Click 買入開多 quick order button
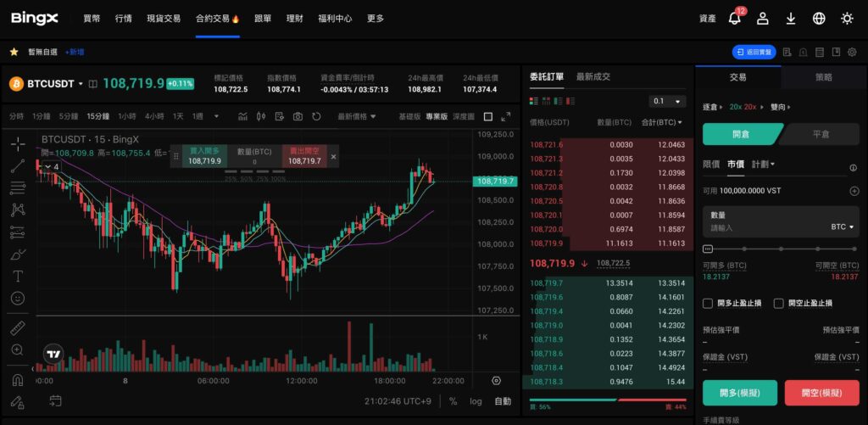Image resolution: width=868 pixels, height=425 pixels. coord(204,156)
